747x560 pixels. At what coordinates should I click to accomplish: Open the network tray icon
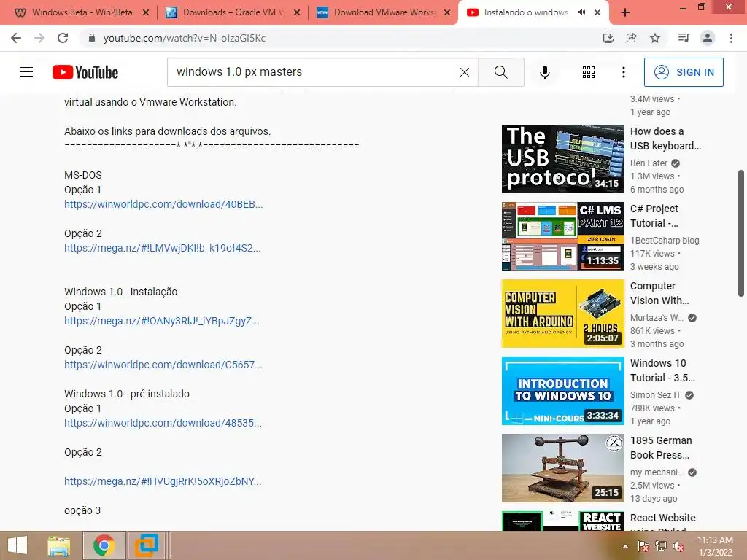[661, 546]
